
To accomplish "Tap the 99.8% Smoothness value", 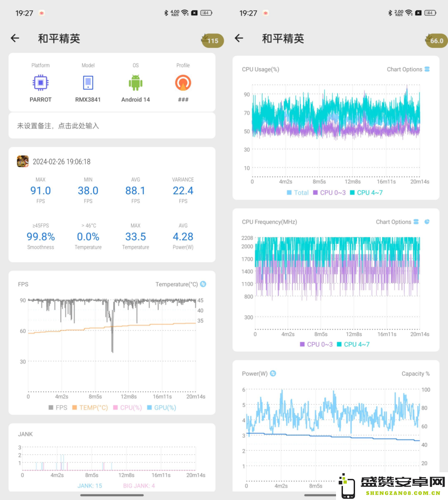I will pos(40,237).
